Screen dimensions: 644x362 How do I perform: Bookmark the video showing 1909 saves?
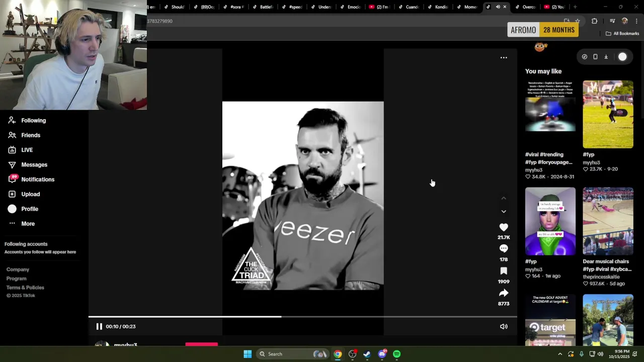504,271
